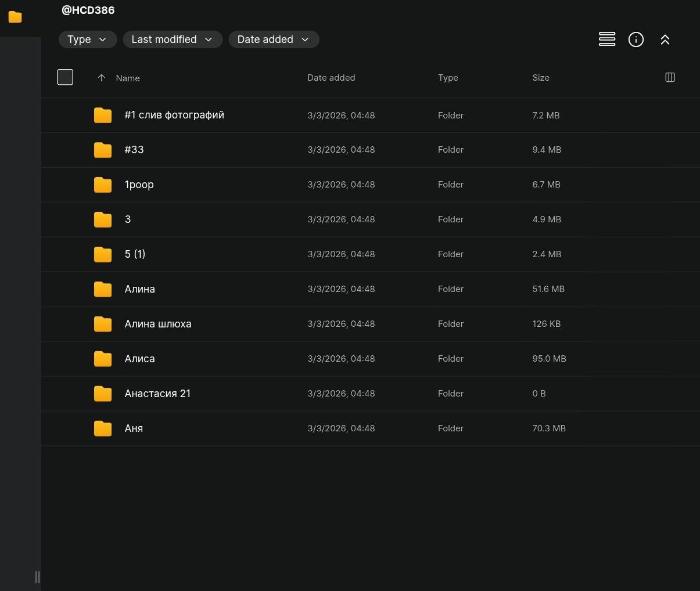
Task: Sort by the Date added column header
Action: (331, 78)
